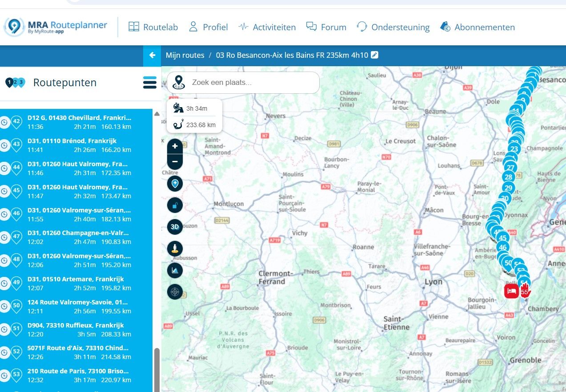
Task: Select waypoint 45 row at 11:47
Action: coord(76,192)
